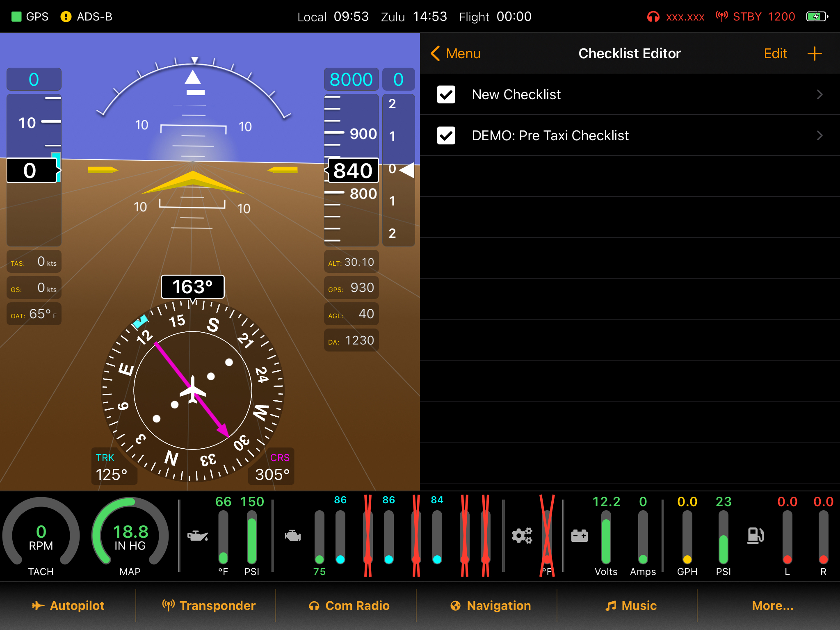
Task: Open DEMO: Pre Taxi Checklist chevron
Action: pyautogui.click(x=819, y=136)
